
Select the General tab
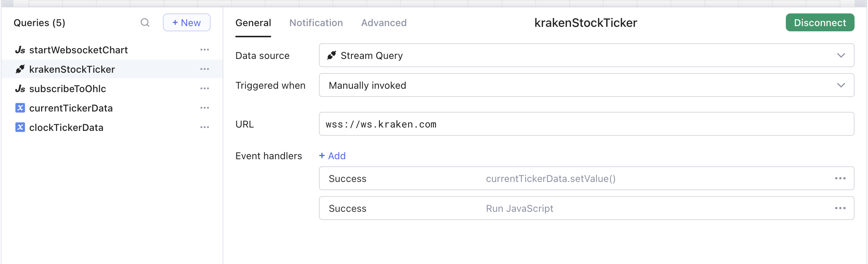pyautogui.click(x=253, y=23)
